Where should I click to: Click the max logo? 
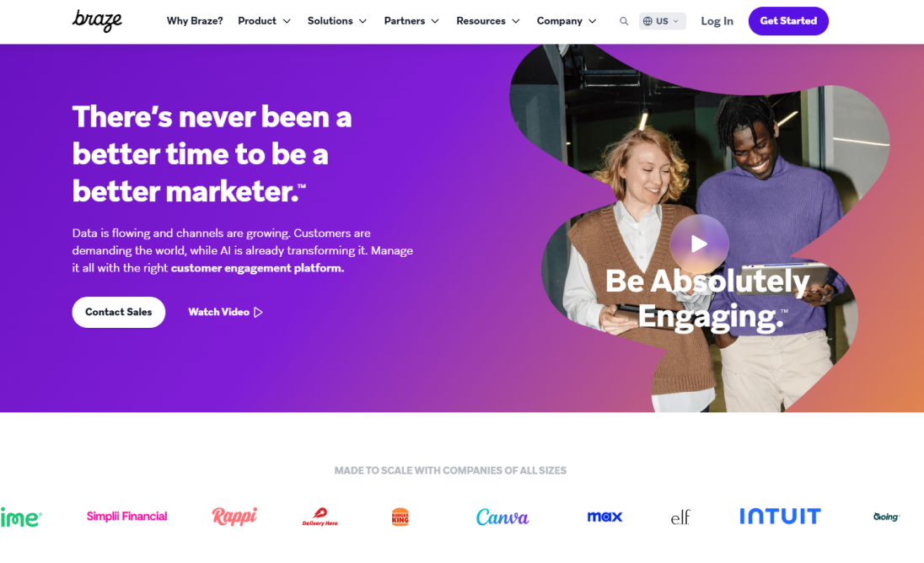[604, 517]
